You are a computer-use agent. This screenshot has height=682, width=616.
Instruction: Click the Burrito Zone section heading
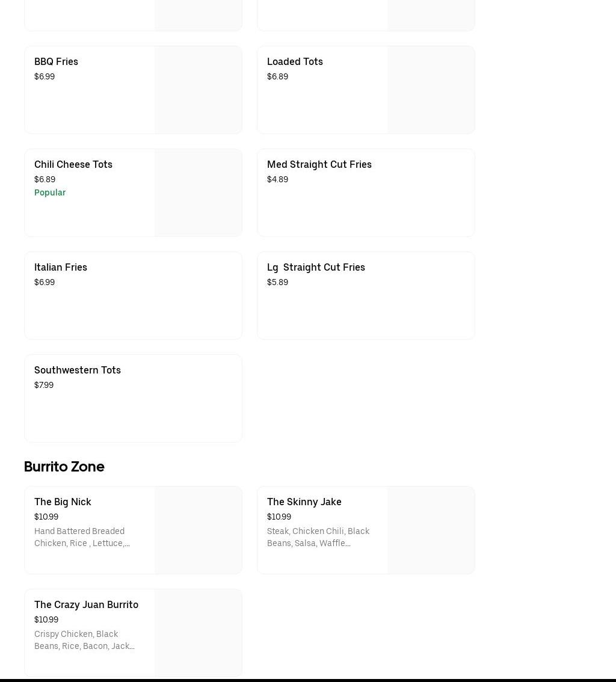(x=64, y=467)
